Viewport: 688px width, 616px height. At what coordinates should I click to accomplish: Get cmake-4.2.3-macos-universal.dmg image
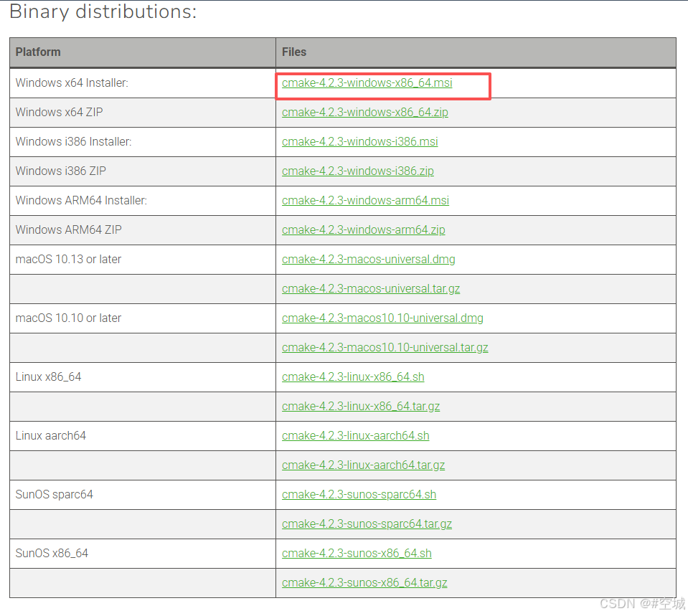[x=369, y=260]
